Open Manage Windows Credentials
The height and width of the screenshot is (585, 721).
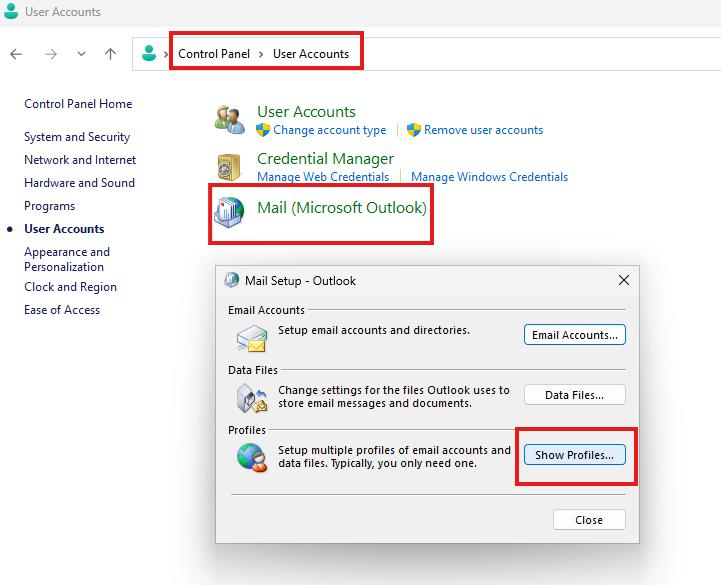[x=489, y=177]
